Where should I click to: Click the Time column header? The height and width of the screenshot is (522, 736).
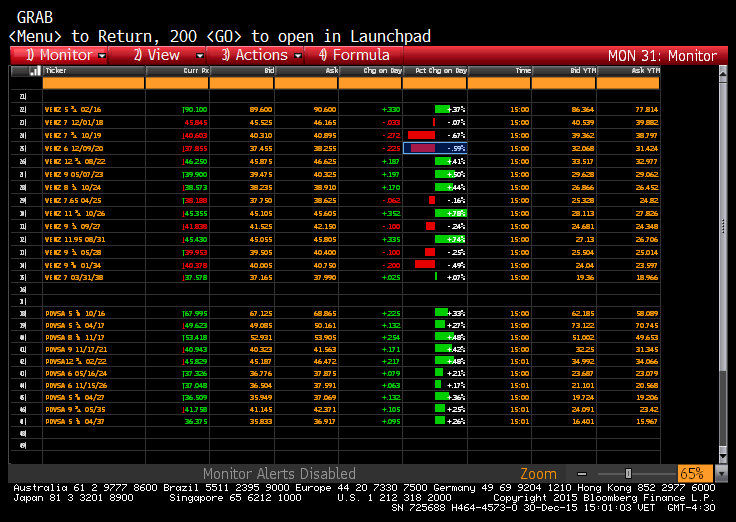click(500, 71)
